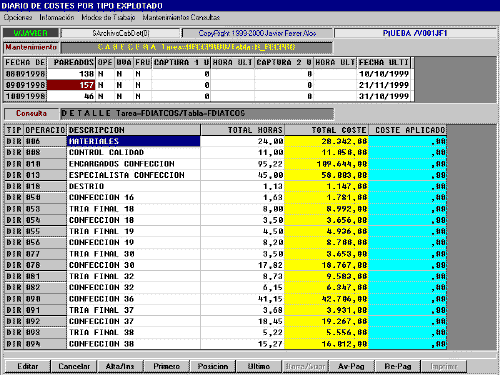The height and width of the screenshot is (375, 500).
Task: Go to first record with Primero
Action: pyautogui.click(x=166, y=366)
